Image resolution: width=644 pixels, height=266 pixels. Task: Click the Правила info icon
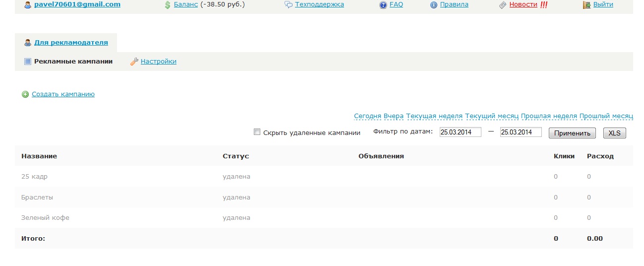[434, 5]
